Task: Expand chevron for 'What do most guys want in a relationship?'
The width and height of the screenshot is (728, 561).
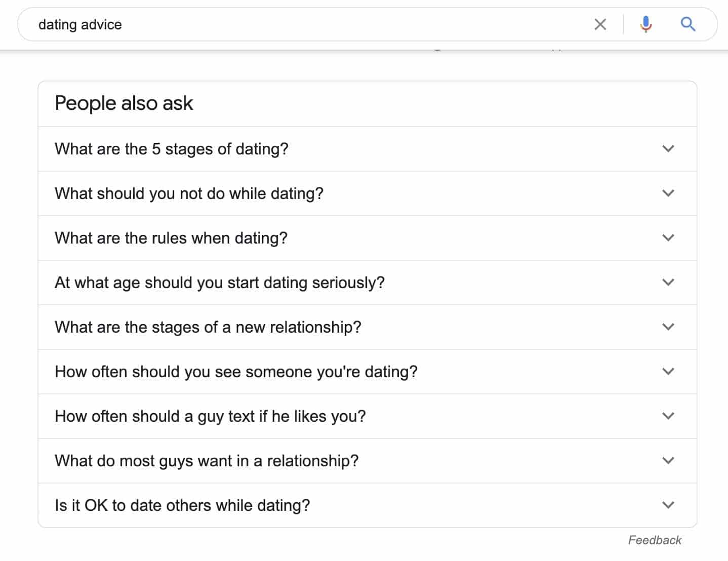Action: tap(668, 461)
